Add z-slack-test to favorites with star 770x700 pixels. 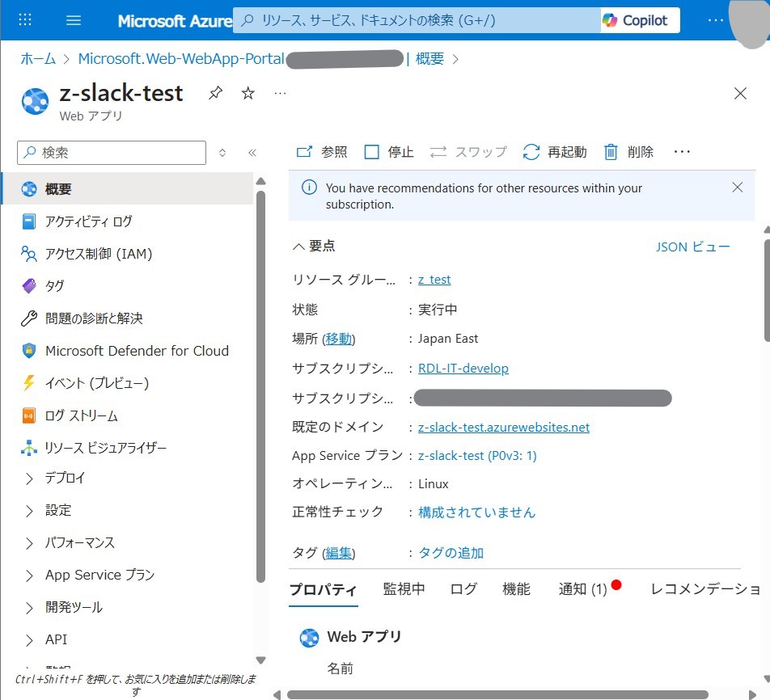pyautogui.click(x=248, y=93)
